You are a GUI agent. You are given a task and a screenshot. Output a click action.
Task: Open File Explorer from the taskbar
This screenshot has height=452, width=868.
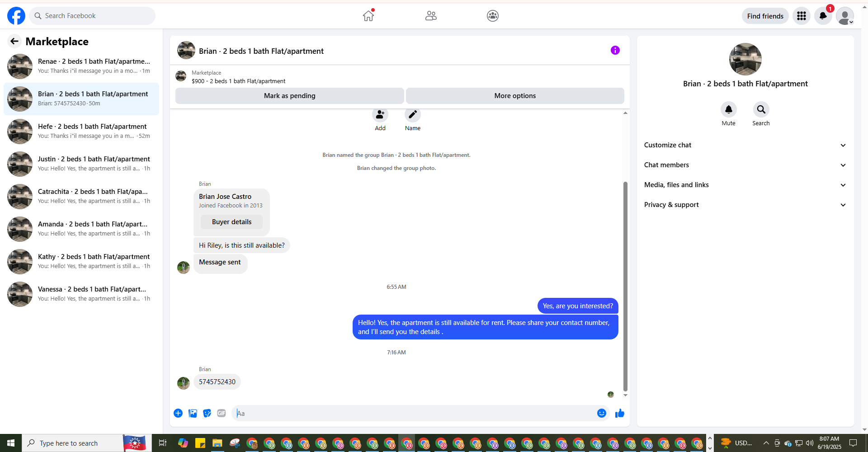point(217,443)
